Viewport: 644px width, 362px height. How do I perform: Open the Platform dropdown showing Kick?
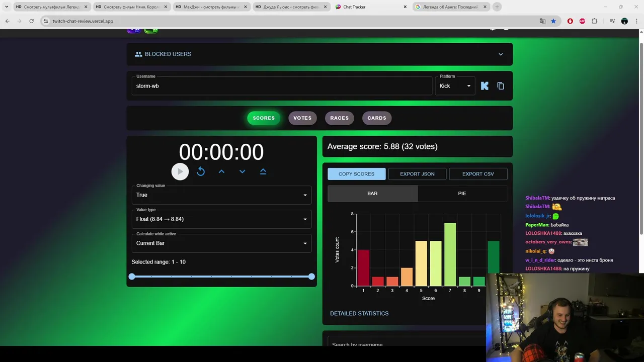click(455, 86)
